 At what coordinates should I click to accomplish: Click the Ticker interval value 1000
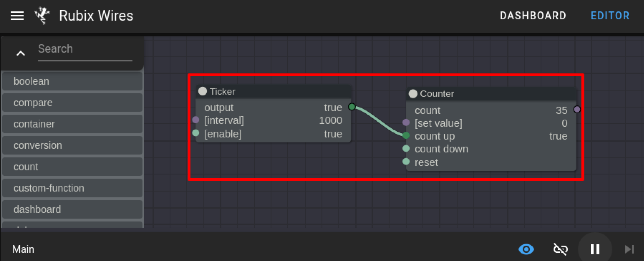click(x=331, y=121)
